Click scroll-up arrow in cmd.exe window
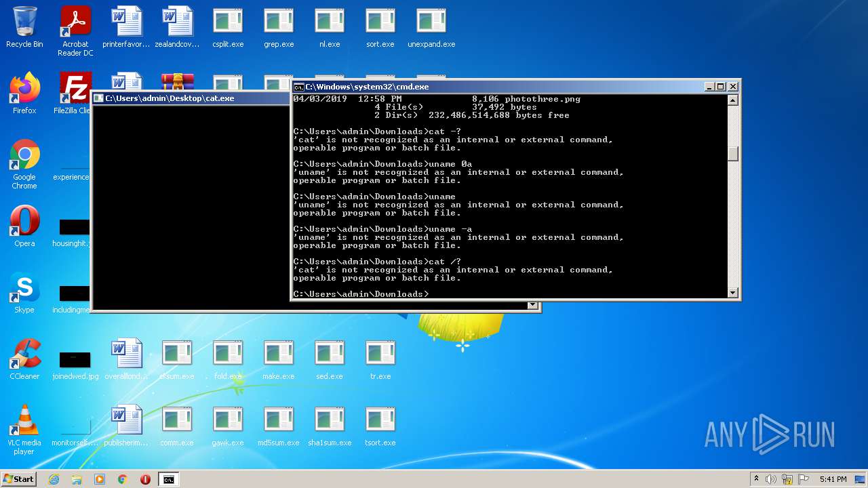The image size is (868, 488). coord(732,100)
